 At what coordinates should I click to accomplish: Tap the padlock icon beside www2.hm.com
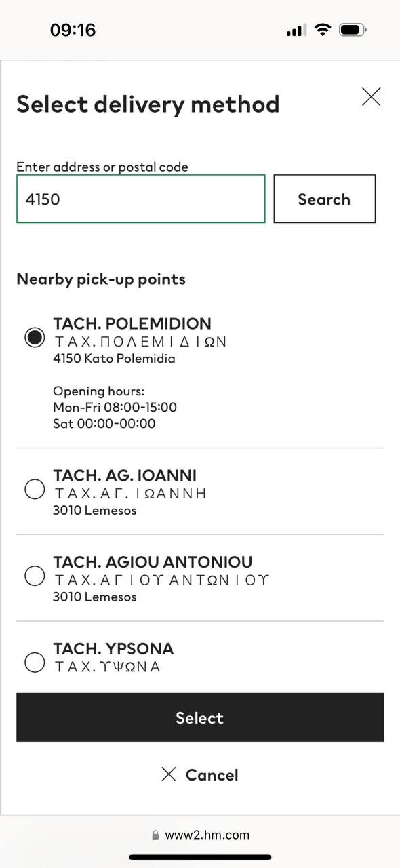click(155, 835)
